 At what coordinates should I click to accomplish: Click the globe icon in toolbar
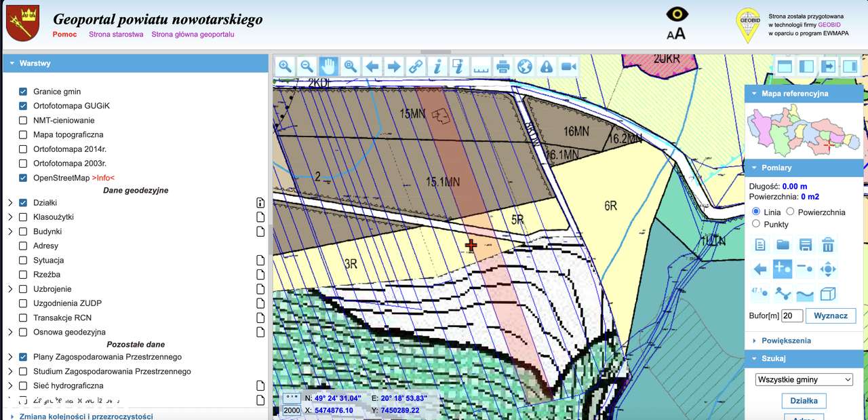(x=524, y=66)
